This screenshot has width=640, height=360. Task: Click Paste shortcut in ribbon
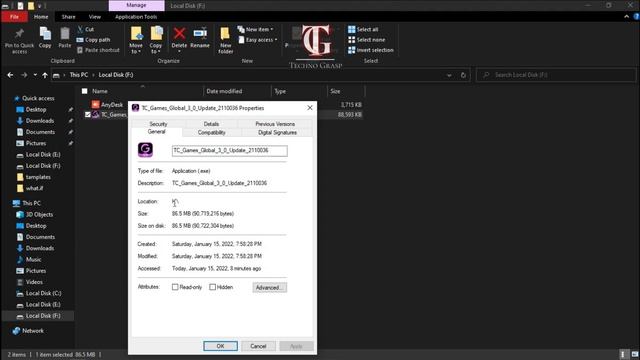click(x=98, y=50)
